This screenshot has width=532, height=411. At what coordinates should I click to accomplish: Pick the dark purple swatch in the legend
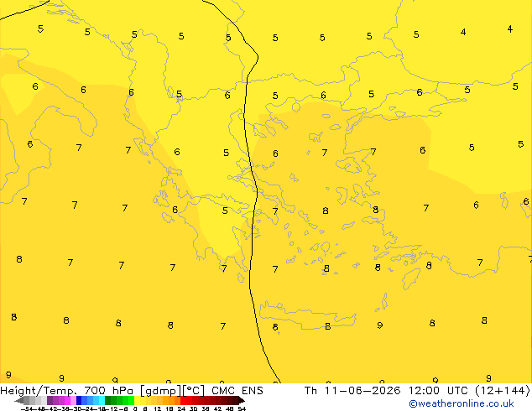click(50, 400)
